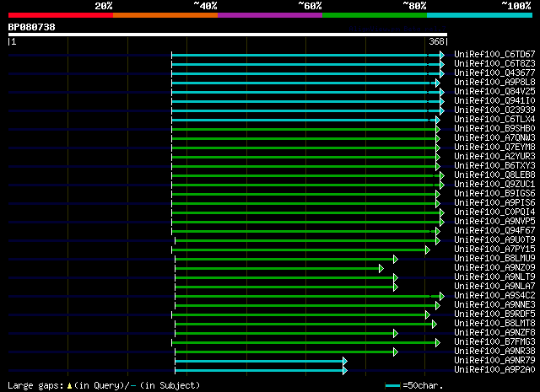
Task: Select the UniRef100_Q7EYM8 hit label
Action: (x=494, y=148)
